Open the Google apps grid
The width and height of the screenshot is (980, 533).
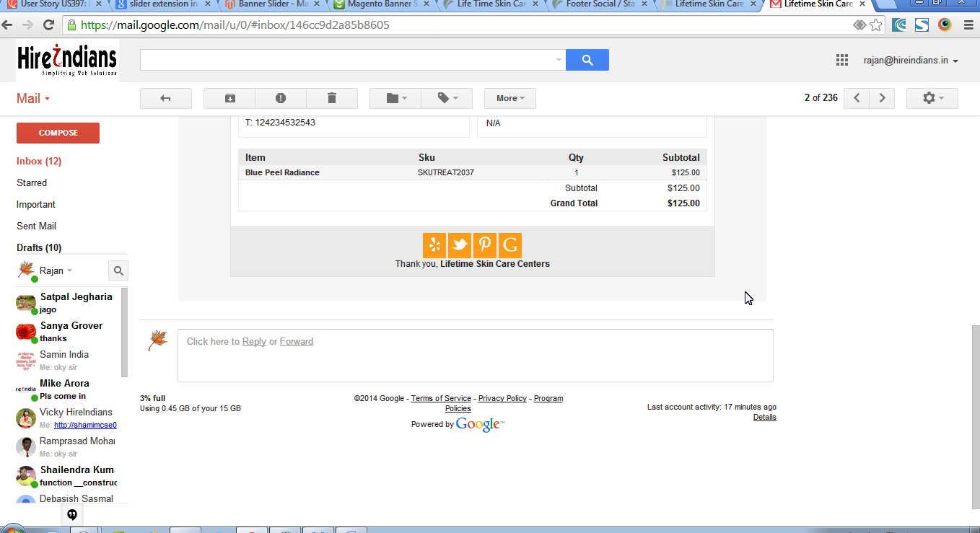click(x=841, y=61)
